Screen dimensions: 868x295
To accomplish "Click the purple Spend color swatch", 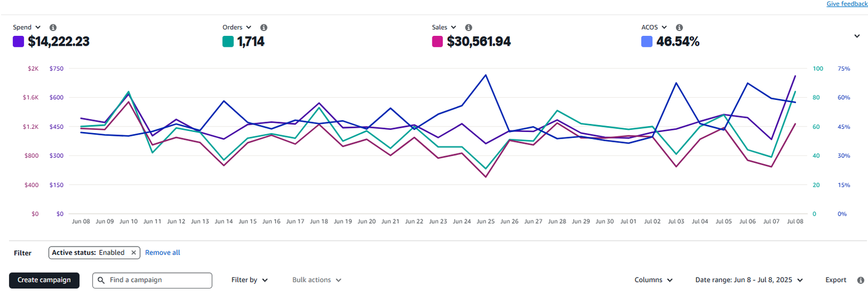I will pos(18,41).
